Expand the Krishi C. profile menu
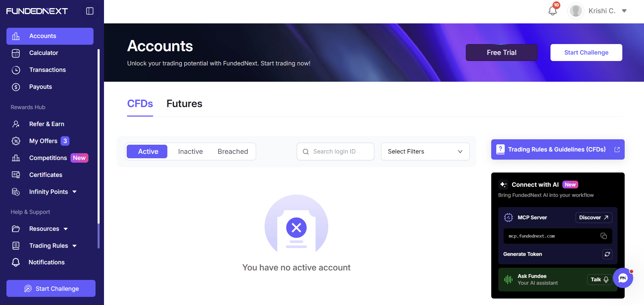Viewport: 644px width, 305px height. pos(624,11)
